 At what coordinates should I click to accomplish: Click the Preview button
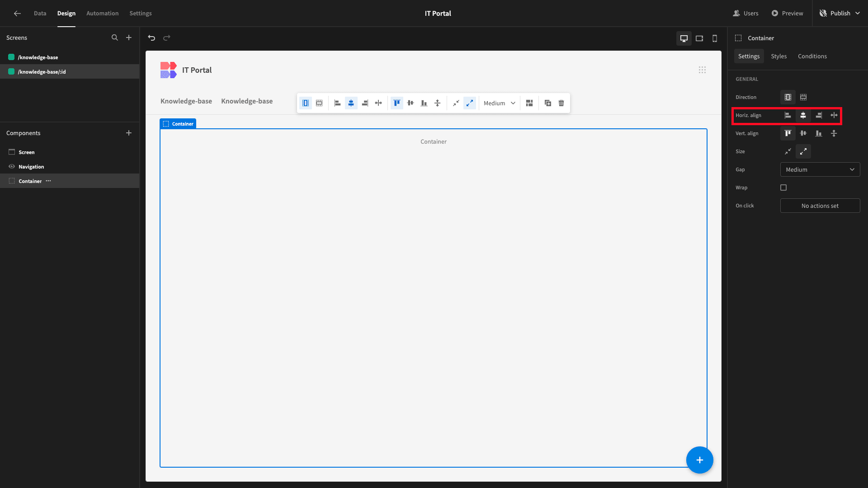787,13
